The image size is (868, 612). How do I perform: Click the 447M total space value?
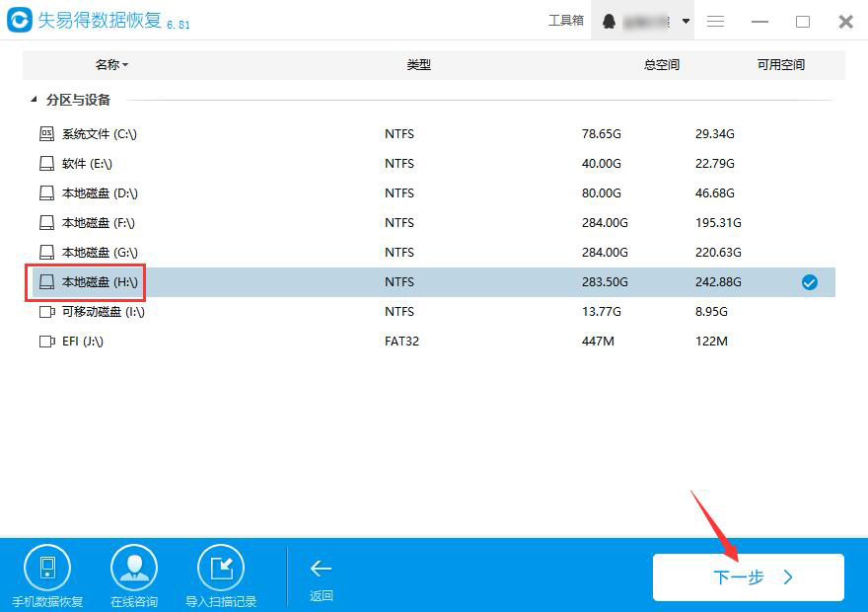[x=598, y=342]
